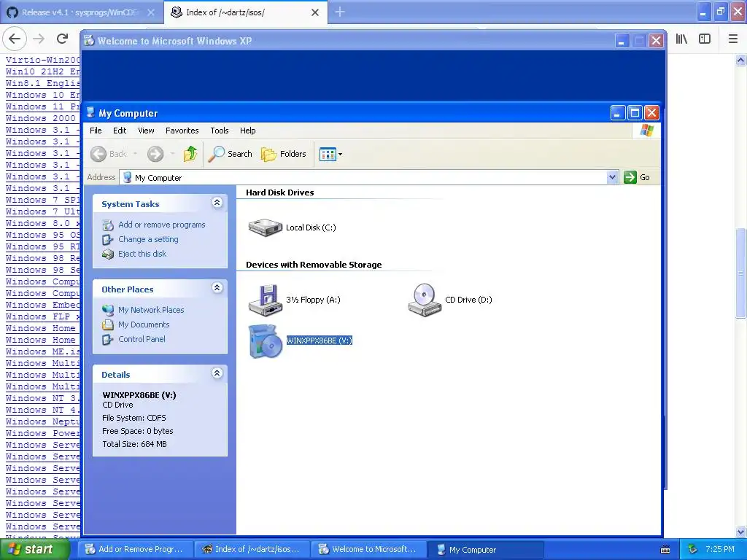Open Control Panel link
This screenshot has width=747, height=560.
[x=142, y=339]
